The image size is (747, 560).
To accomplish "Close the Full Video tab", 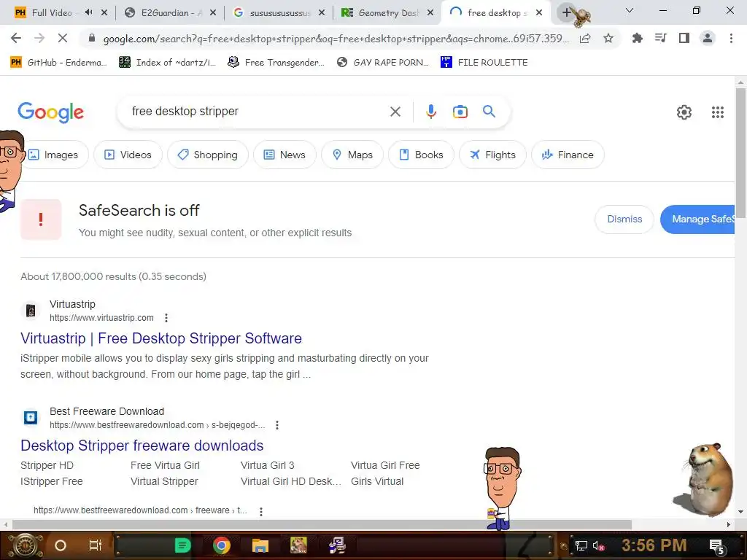I will click(x=104, y=12).
